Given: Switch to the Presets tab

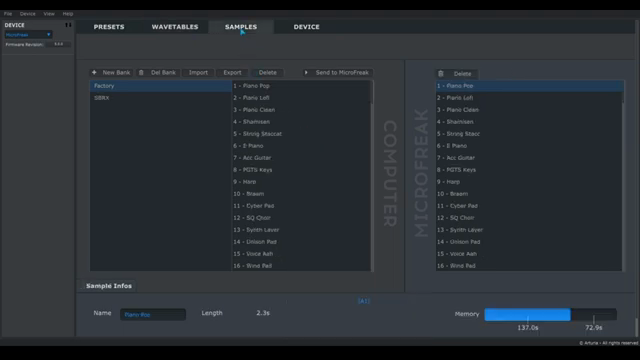Looking at the screenshot, I should [x=109, y=27].
